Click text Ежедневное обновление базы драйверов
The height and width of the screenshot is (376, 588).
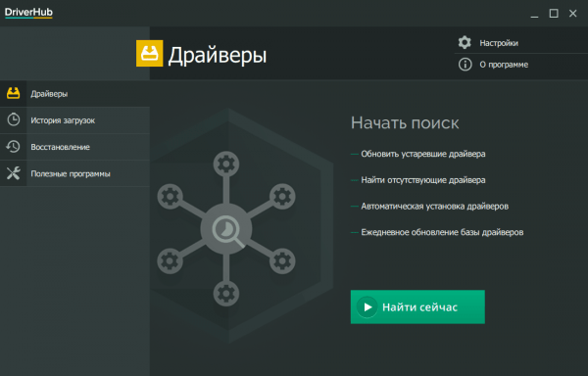point(442,232)
